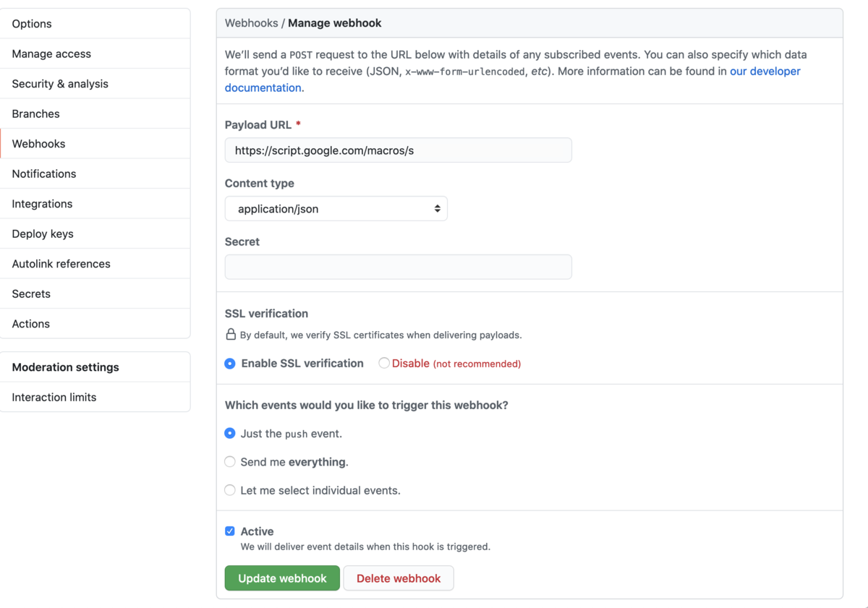Switch to the Secrets settings page

point(31,294)
